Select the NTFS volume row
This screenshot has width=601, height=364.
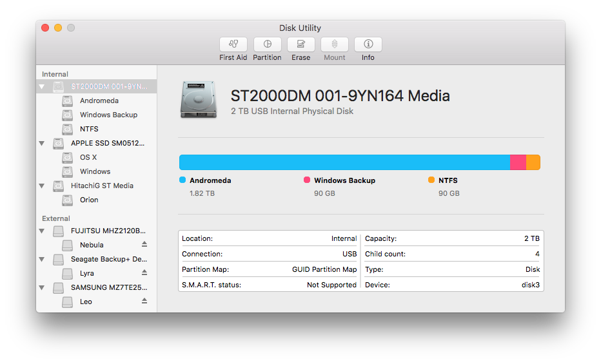[x=97, y=129]
